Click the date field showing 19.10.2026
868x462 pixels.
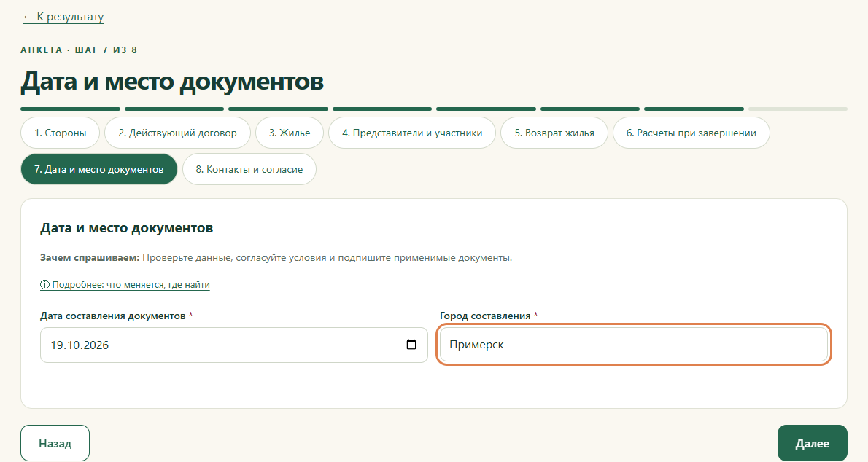pyautogui.click(x=234, y=345)
